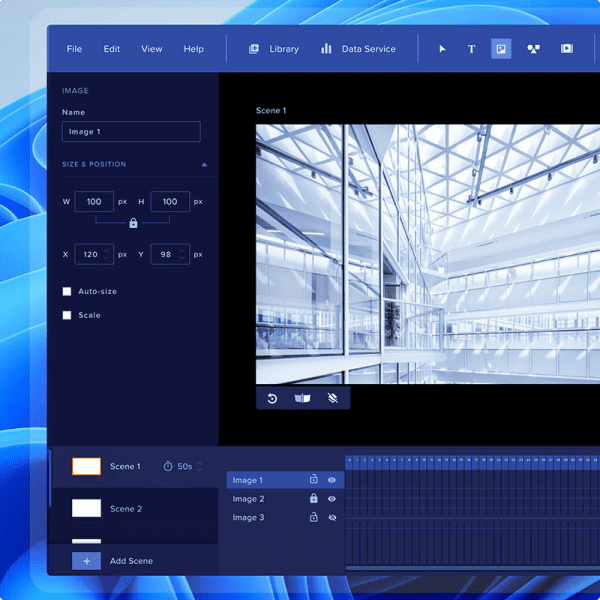The height and width of the screenshot is (600, 600).
Task: Enable the Auto-size checkbox
Action: click(x=67, y=291)
